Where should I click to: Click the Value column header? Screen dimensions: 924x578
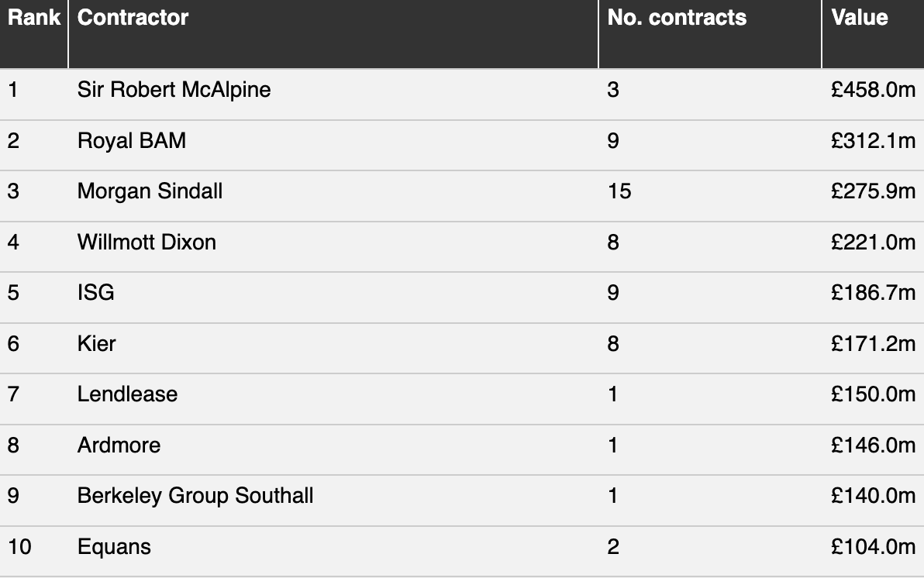(859, 18)
